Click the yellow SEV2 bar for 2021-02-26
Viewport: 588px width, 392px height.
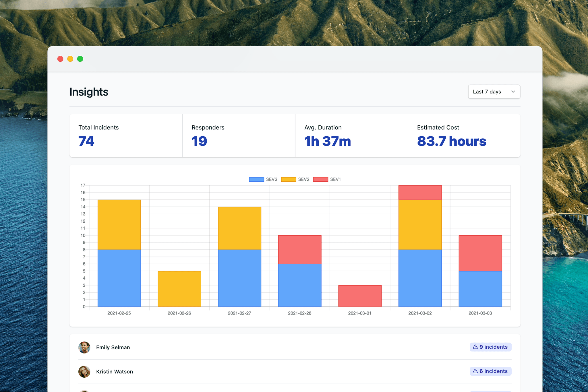pyautogui.click(x=179, y=289)
